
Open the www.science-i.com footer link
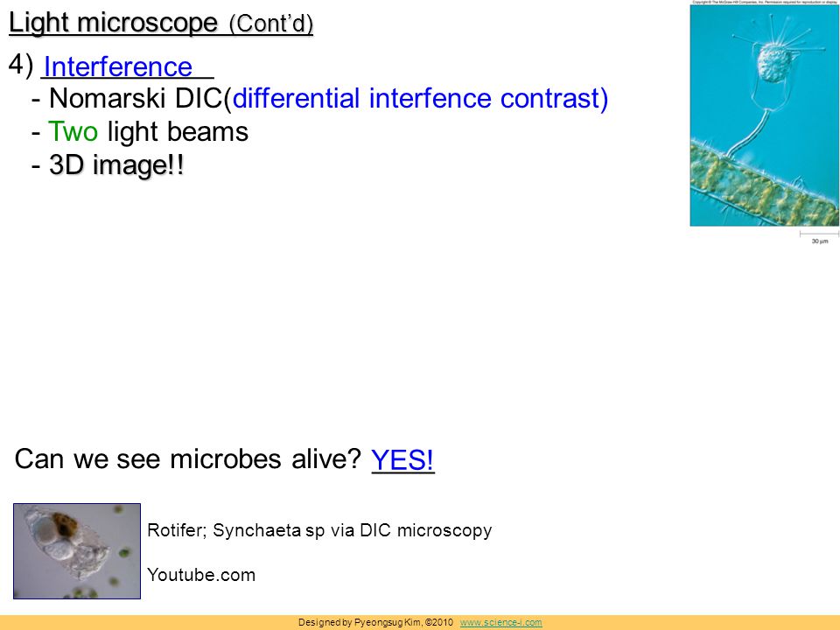[x=500, y=622]
